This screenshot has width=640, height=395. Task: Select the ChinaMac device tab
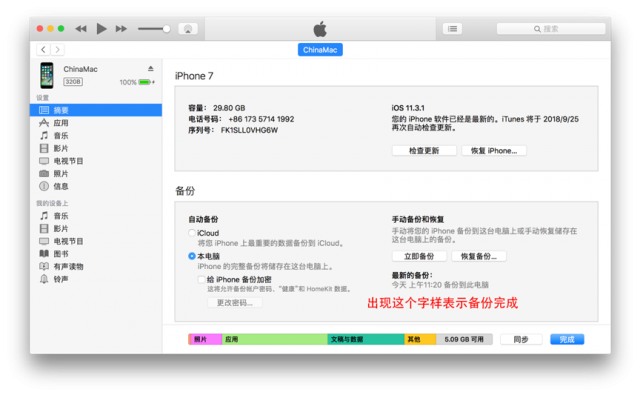point(320,50)
